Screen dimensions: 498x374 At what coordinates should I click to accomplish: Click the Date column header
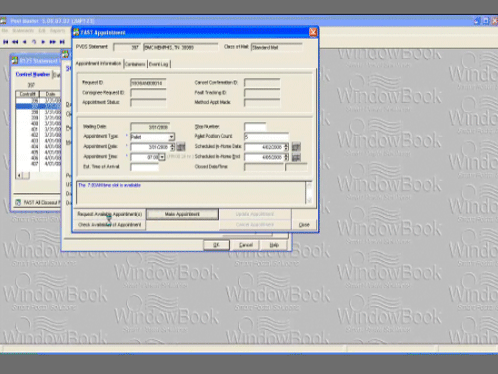[x=50, y=94]
